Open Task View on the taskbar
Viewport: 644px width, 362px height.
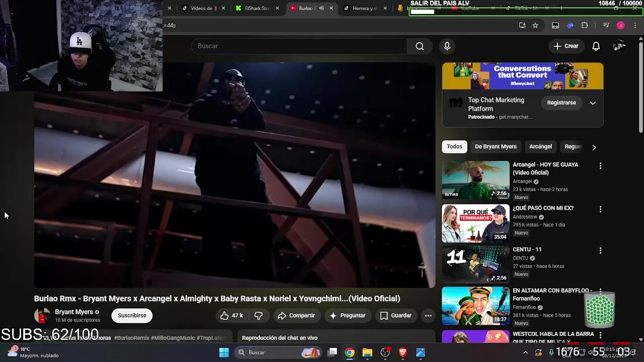coord(333,352)
